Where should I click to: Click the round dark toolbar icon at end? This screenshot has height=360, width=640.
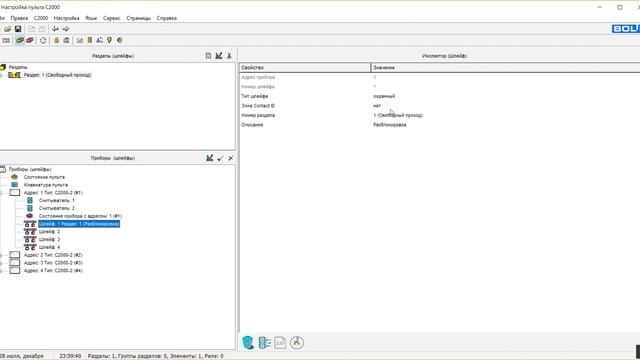coord(120,40)
